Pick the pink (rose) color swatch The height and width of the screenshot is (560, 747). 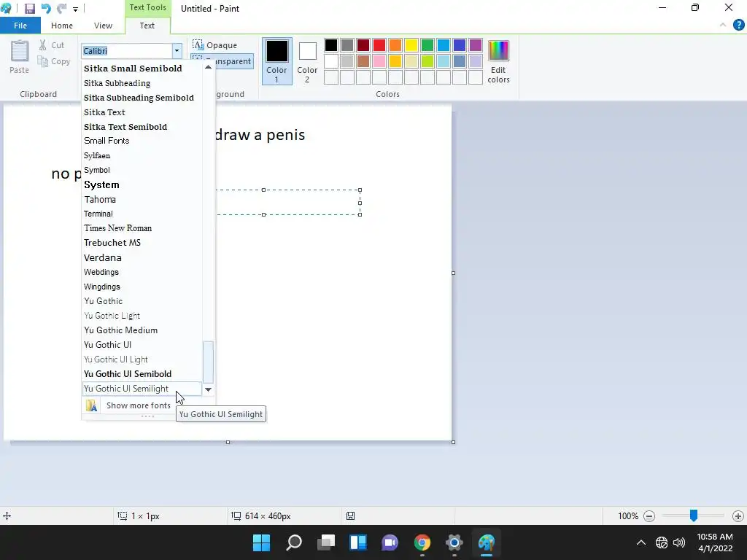click(379, 61)
